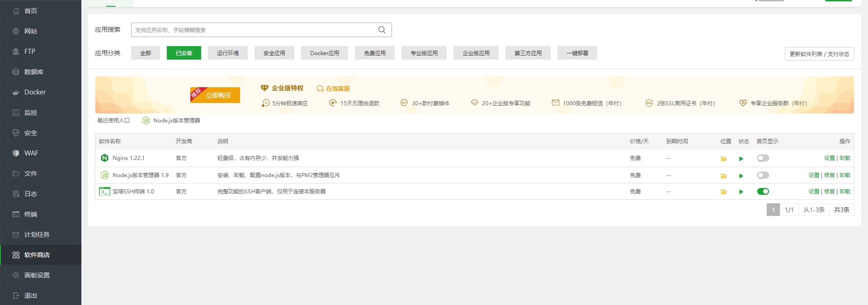Click 宝塔SSH终端 status play icon
The image size is (868, 305).
pos(741,192)
